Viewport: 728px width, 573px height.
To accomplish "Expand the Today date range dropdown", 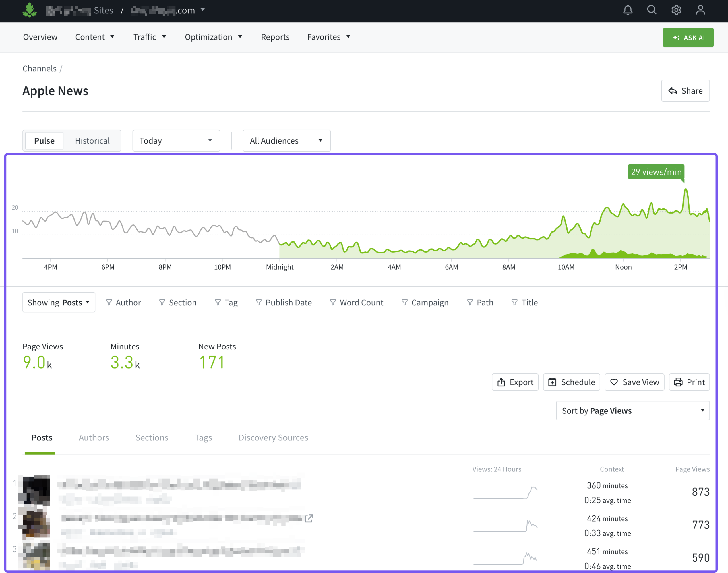I will click(176, 140).
